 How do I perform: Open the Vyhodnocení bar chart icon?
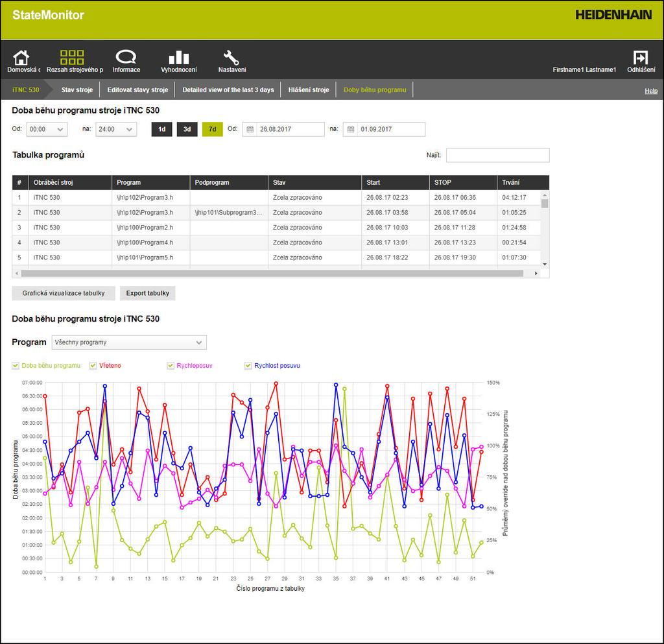[179, 58]
